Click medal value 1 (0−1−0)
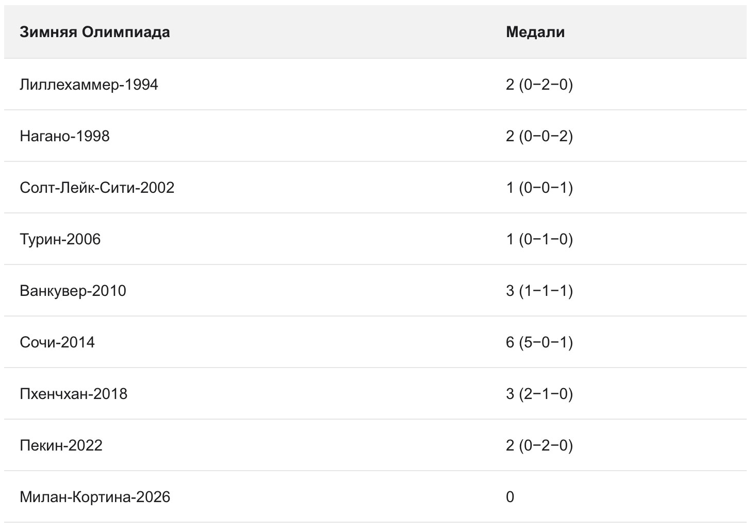This screenshot has width=756, height=532. click(539, 239)
